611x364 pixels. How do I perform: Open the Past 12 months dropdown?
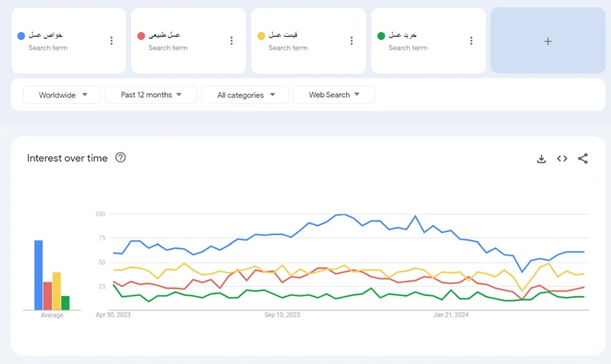151,95
